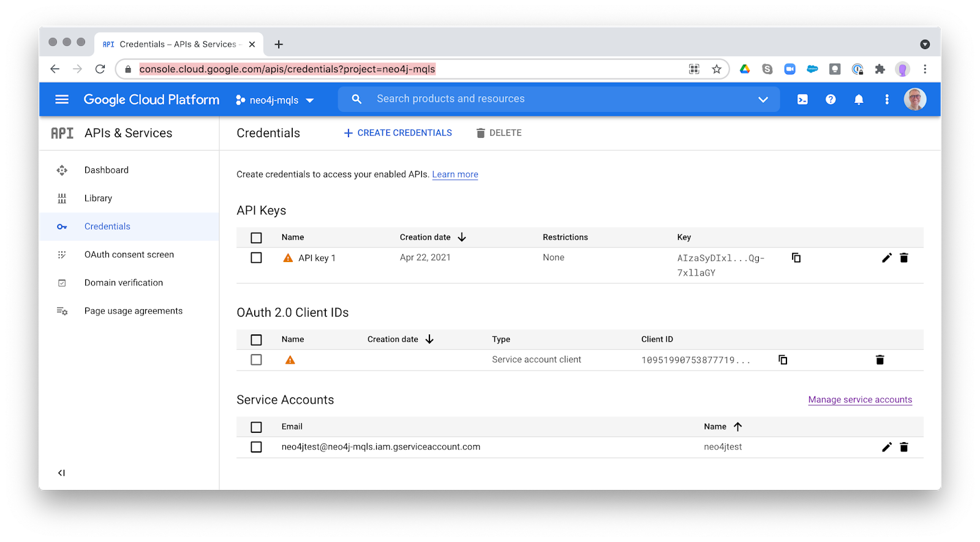Click the browser address bar URL
This screenshot has height=542, width=980.
(x=287, y=69)
